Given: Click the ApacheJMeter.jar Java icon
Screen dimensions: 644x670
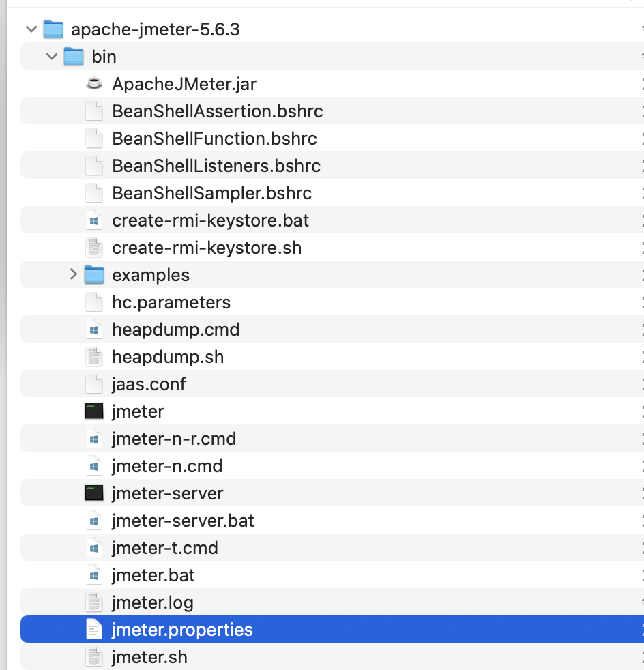Looking at the screenshot, I should point(94,83).
